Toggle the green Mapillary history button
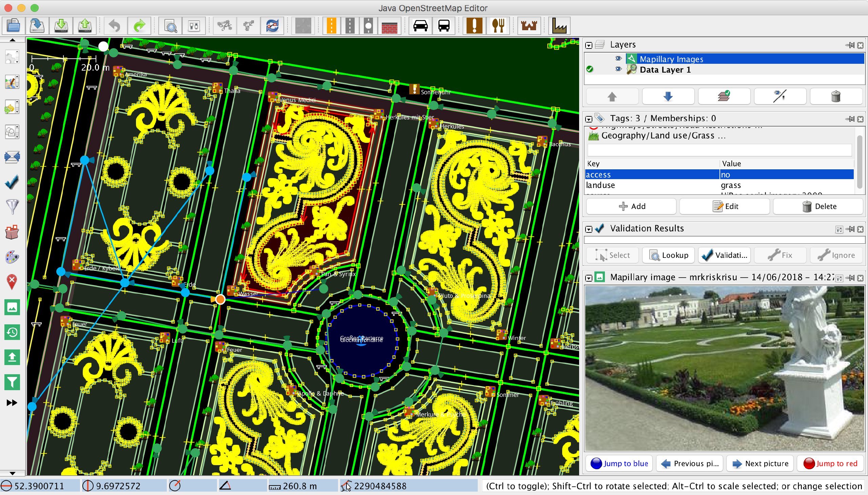 point(12,332)
